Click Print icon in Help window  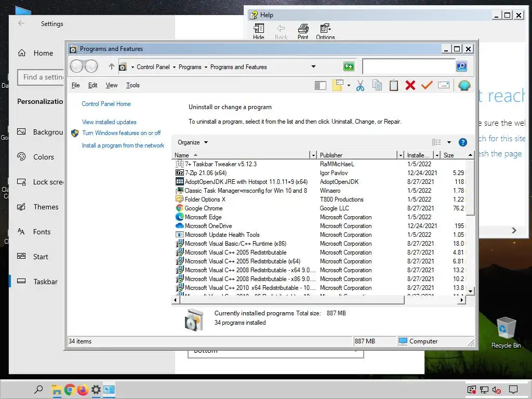coord(303,31)
